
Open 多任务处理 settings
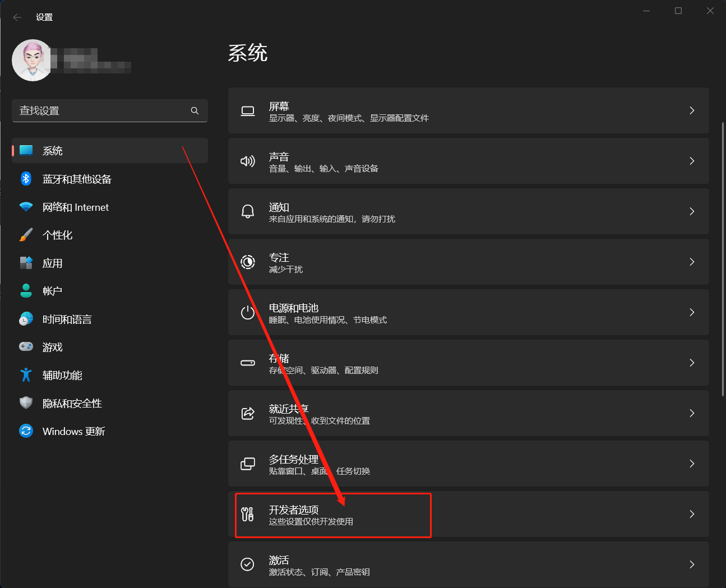click(x=392, y=464)
